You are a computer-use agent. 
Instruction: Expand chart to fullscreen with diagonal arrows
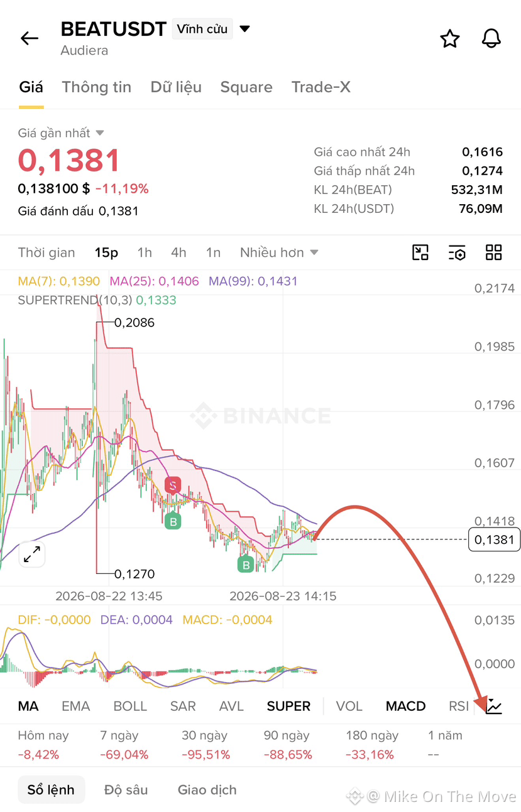coord(32,554)
